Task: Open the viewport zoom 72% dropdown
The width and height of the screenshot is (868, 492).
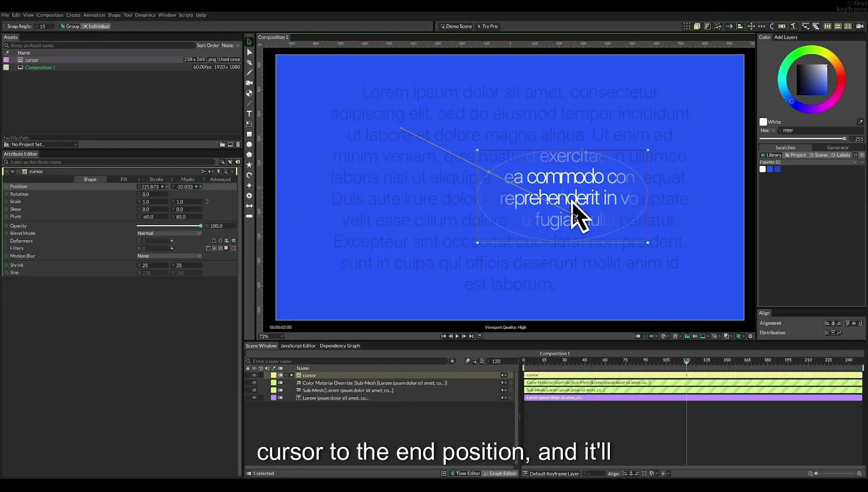Action: [271, 336]
